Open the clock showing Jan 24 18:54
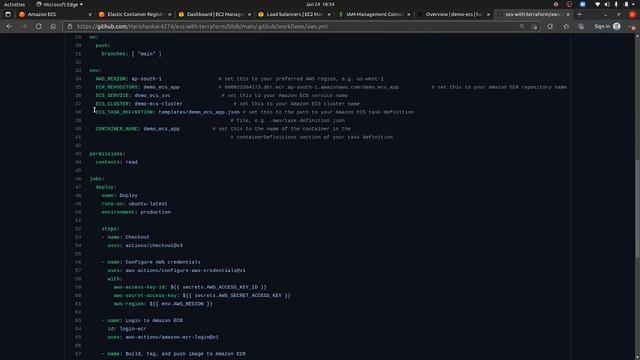 tap(320, 4)
